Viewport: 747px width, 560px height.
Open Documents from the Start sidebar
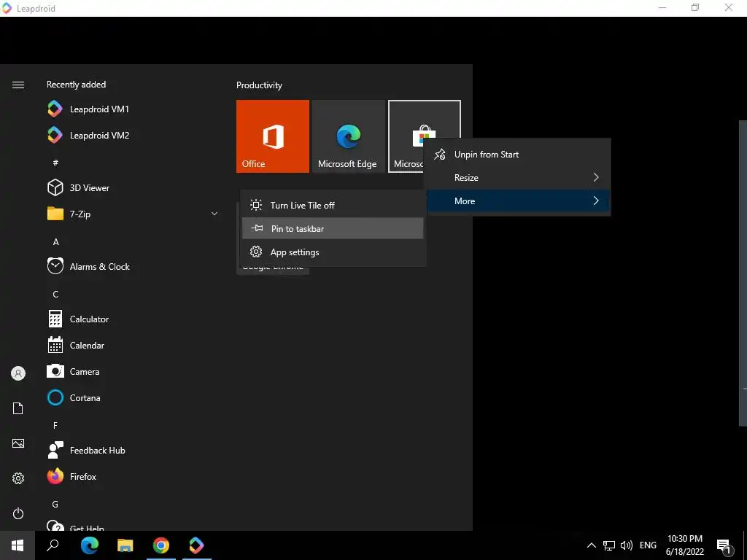(x=18, y=408)
